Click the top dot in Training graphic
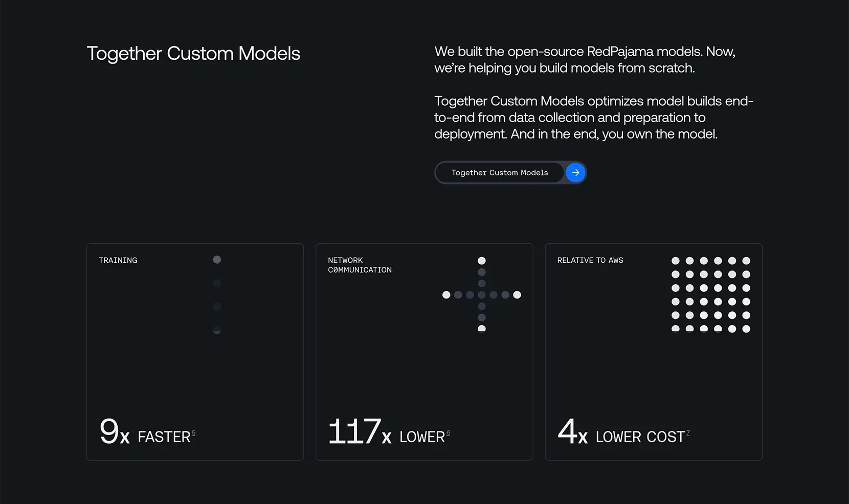849x504 pixels. (x=217, y=260)
